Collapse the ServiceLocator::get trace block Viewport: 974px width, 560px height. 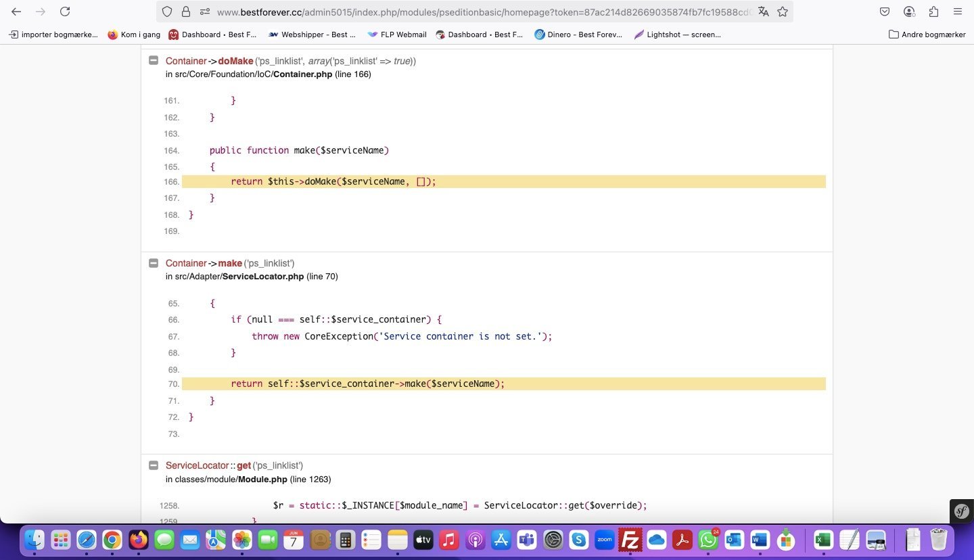click(153, 465)
